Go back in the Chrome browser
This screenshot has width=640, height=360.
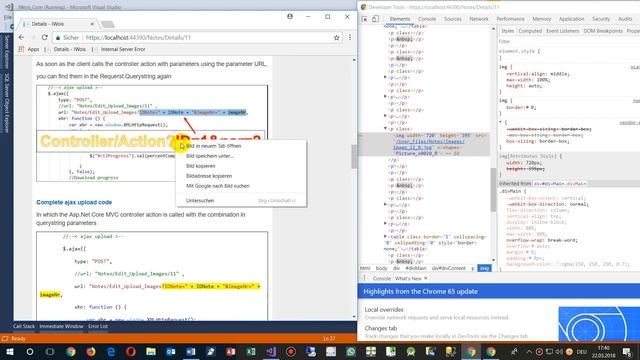[22, 38]
